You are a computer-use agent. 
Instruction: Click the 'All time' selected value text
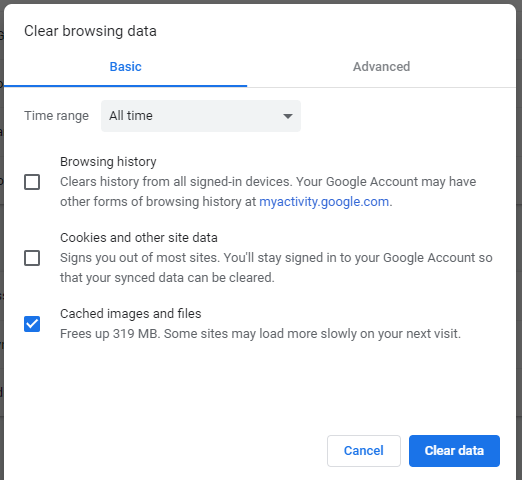click(x=131, y=116)
